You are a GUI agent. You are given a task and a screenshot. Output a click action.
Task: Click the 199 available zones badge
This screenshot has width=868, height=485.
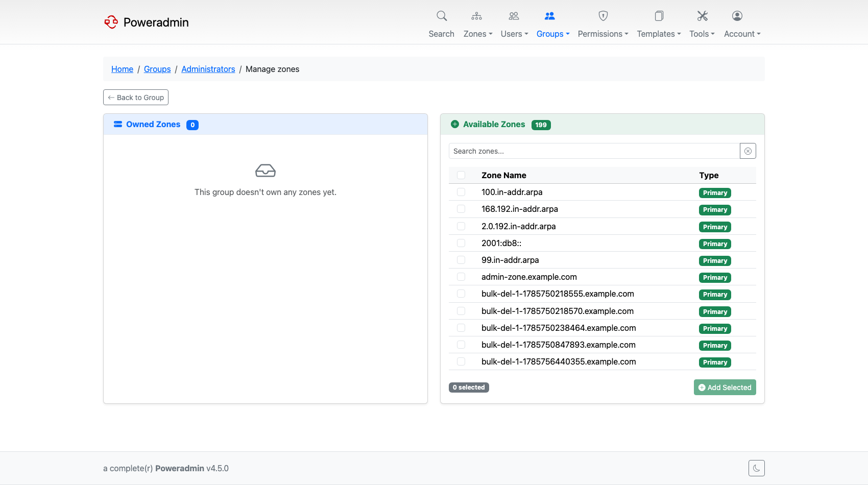pos(541,125)
